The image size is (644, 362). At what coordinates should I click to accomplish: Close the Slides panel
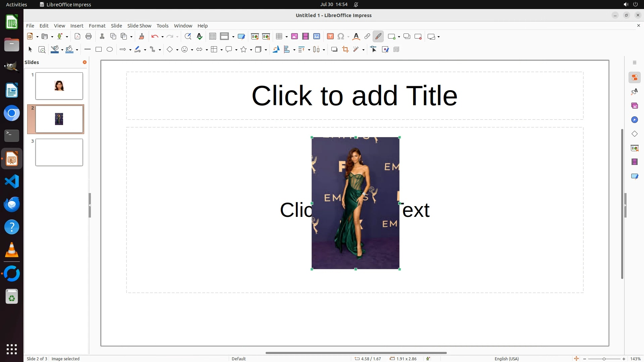pyautogui.click(x=85, y=62)
